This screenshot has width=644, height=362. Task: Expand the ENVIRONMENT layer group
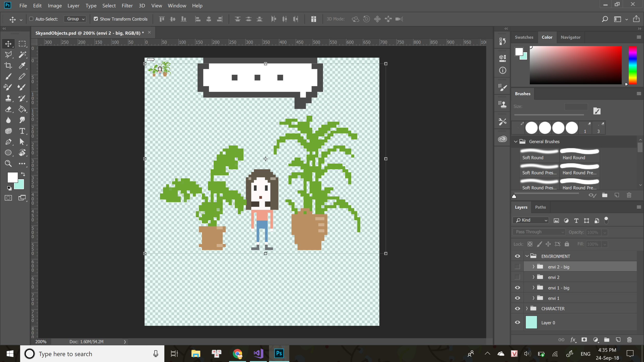tap(527, 256)
